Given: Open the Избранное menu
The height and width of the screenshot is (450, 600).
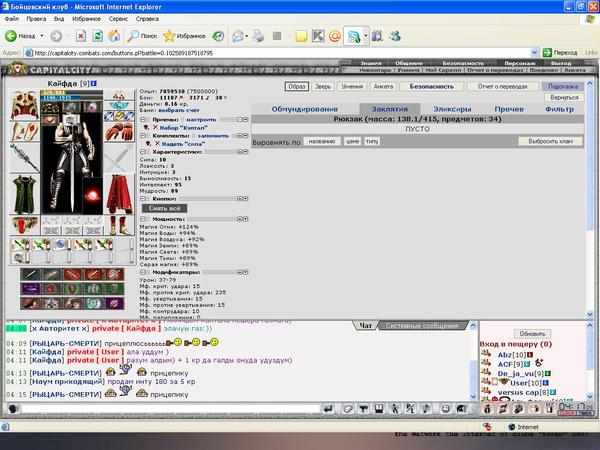Looking at the screenshot, I should click(x=86, y=18).
